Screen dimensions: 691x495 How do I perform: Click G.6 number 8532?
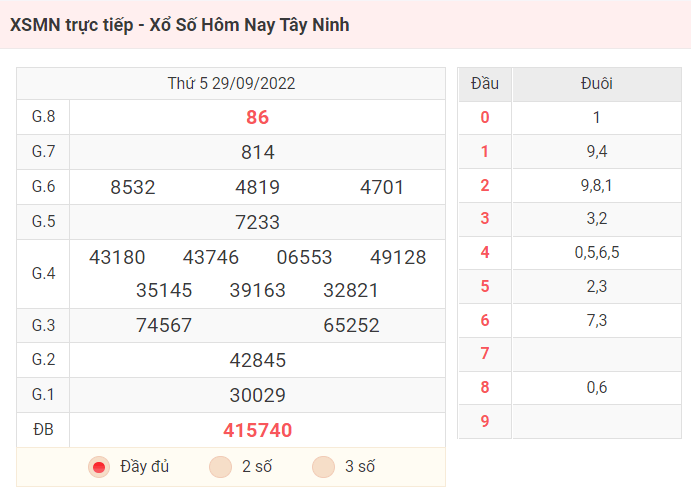(x=133, y=187)
